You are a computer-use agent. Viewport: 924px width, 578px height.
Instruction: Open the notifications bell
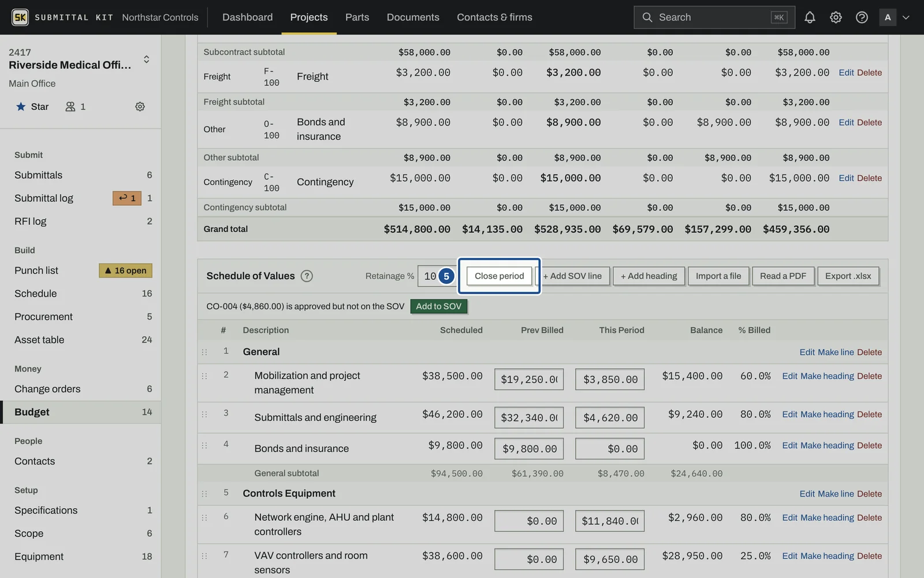click(x=810, y=17)
